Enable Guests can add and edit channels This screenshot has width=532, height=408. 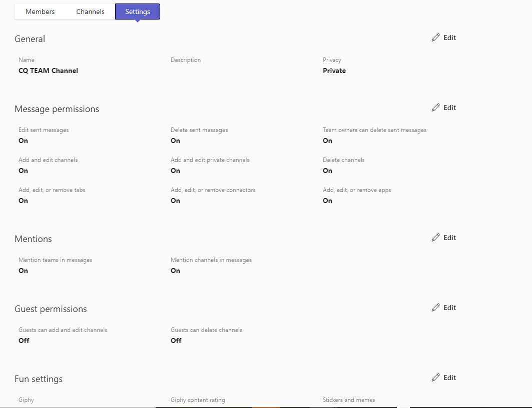23,340
